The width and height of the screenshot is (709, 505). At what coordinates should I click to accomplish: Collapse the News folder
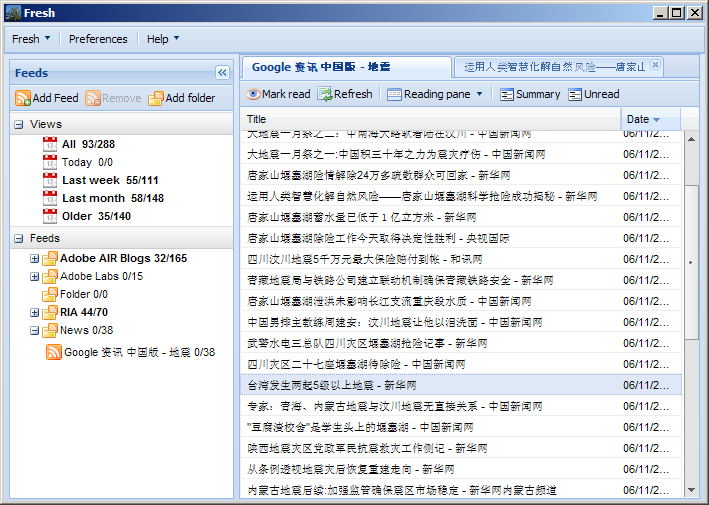(x=34, y=330)
